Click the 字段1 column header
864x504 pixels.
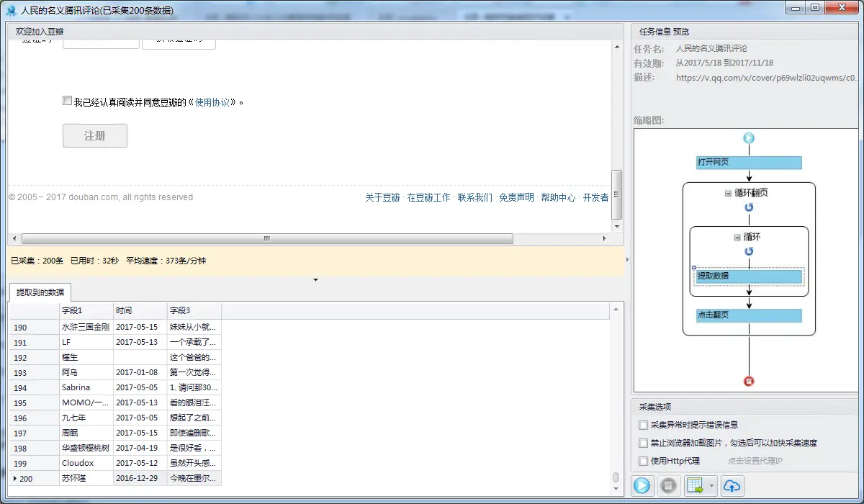pos(86,310)
